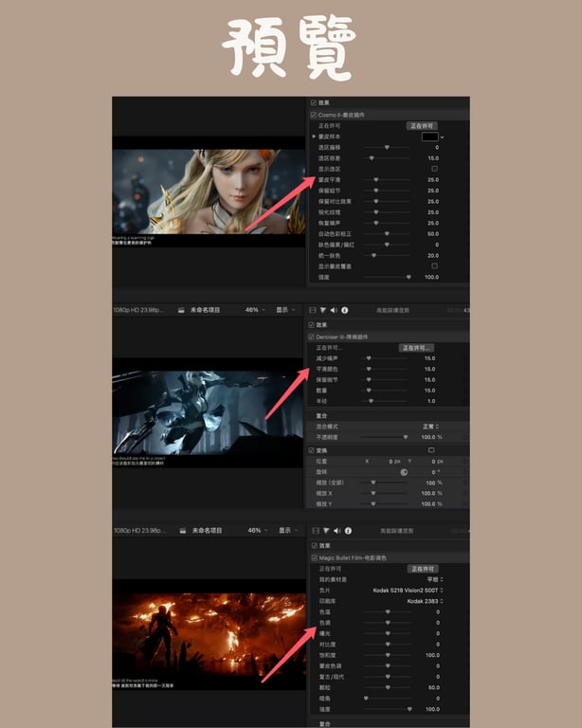The width and height of the screenshot is (582, 728).
Task: Click the 强度 100.0 value in Cosmo II
Action: (431, 277)
